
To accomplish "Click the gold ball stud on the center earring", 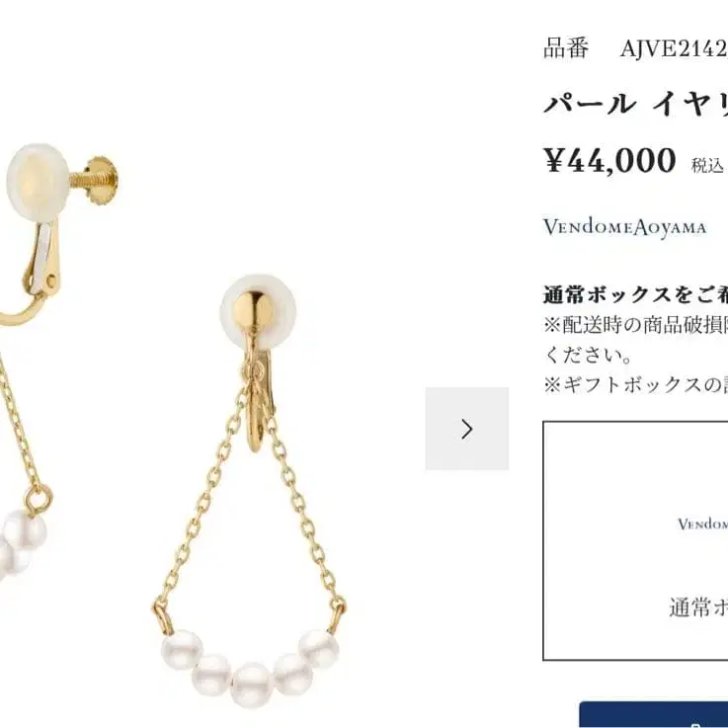I will [x=253, y=309].
